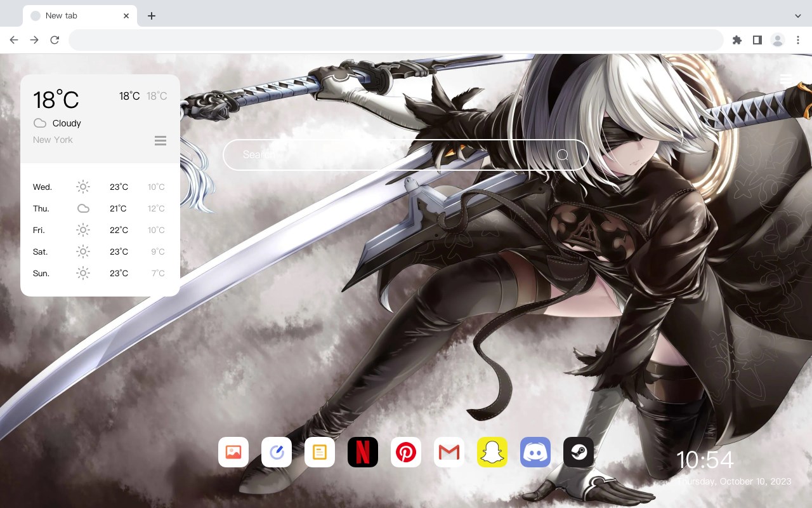The image size is (812, 508).
Task: Open Chrome's three-dot menu
Action: pos(798,40)
